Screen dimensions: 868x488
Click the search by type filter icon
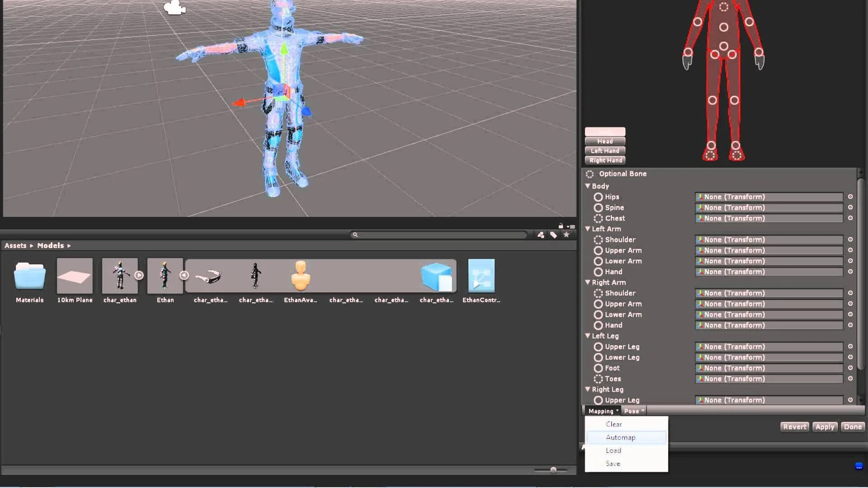coord(540,235)
